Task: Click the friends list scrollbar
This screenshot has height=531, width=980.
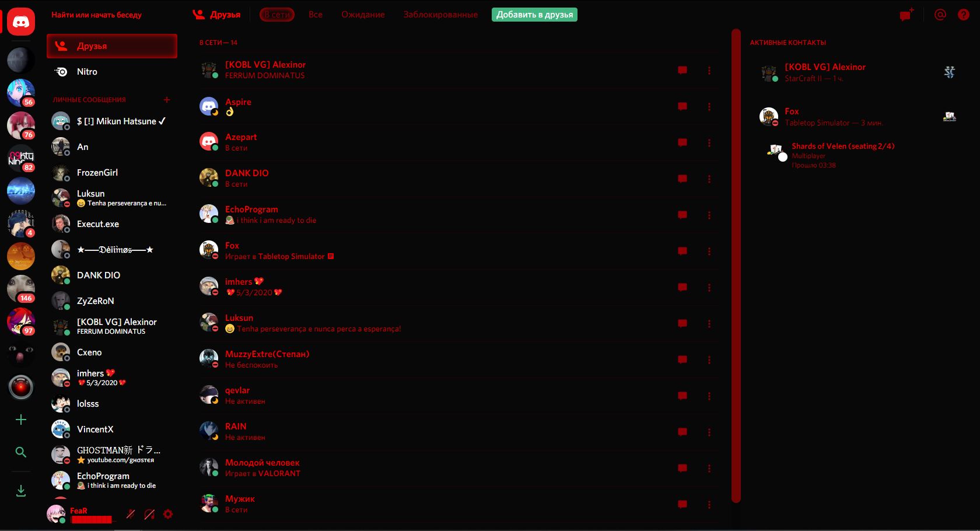Action: pyautogui.click(x=736, y=265)
